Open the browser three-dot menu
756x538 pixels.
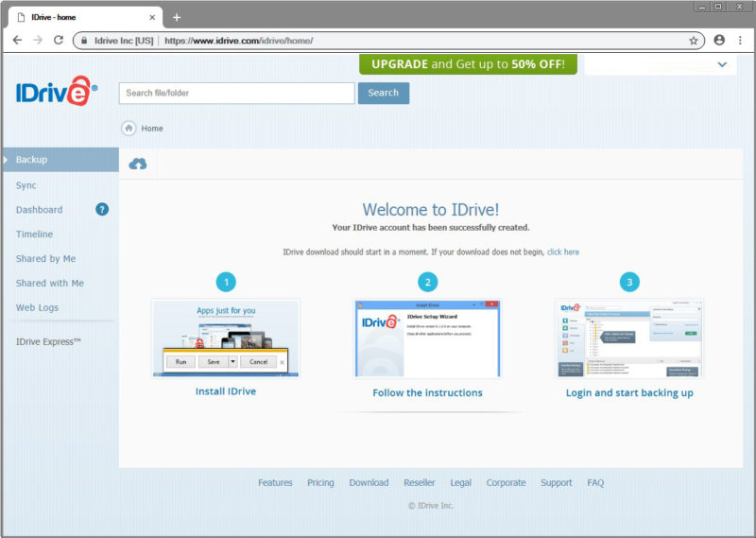coord(740,40)
